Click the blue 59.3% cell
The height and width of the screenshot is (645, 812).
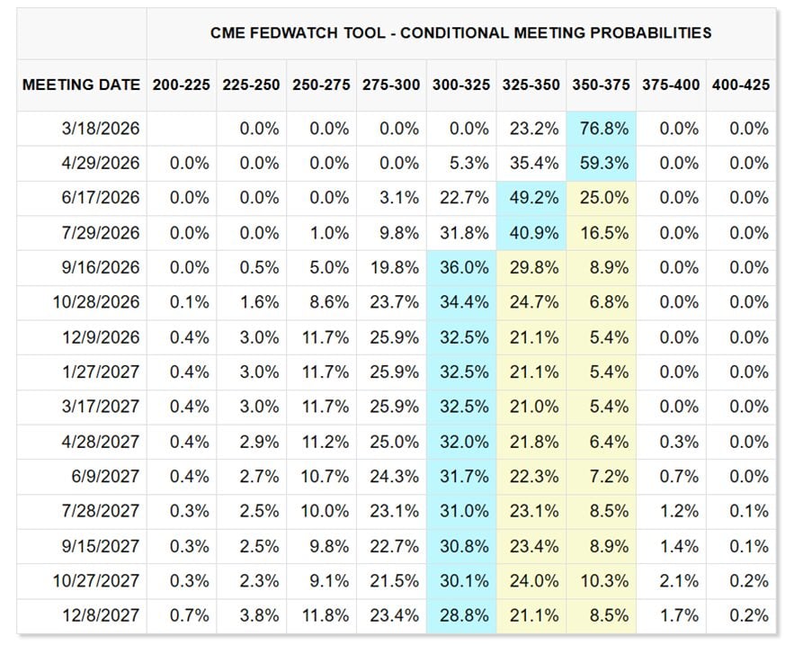(601, 164)
